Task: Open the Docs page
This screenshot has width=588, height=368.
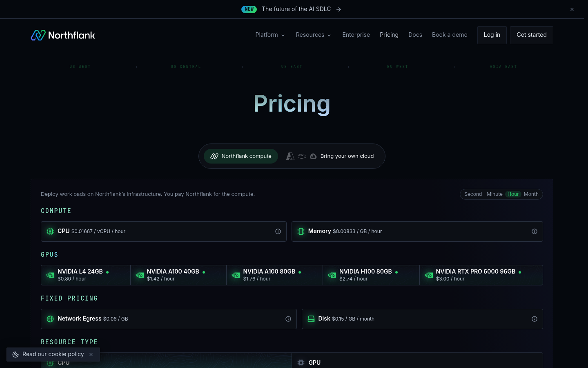Action: pyautogui.click(x=415, y=35)
